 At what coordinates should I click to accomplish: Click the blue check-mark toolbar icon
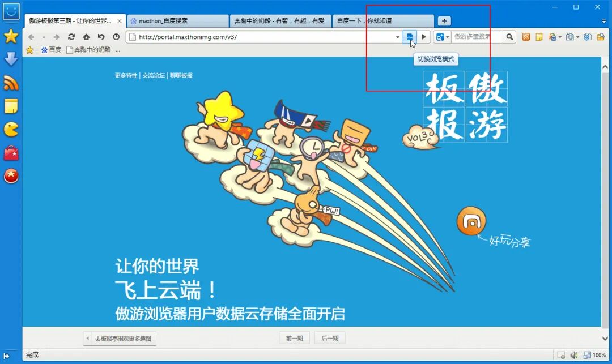[588, 37]
